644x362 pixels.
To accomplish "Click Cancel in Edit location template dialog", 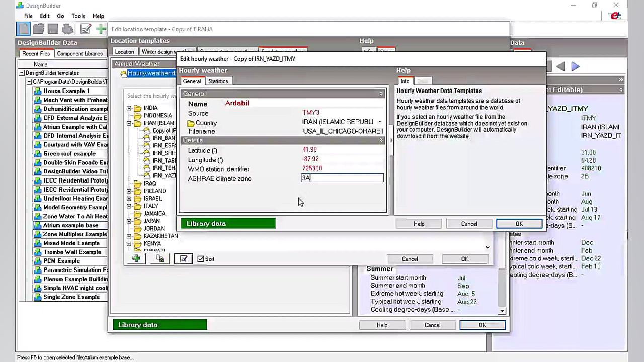I will (x=432, y=325).
